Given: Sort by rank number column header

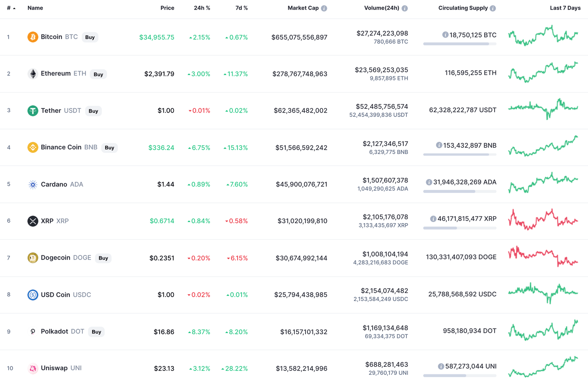Looking at the screenshot, I should (9, 8).
